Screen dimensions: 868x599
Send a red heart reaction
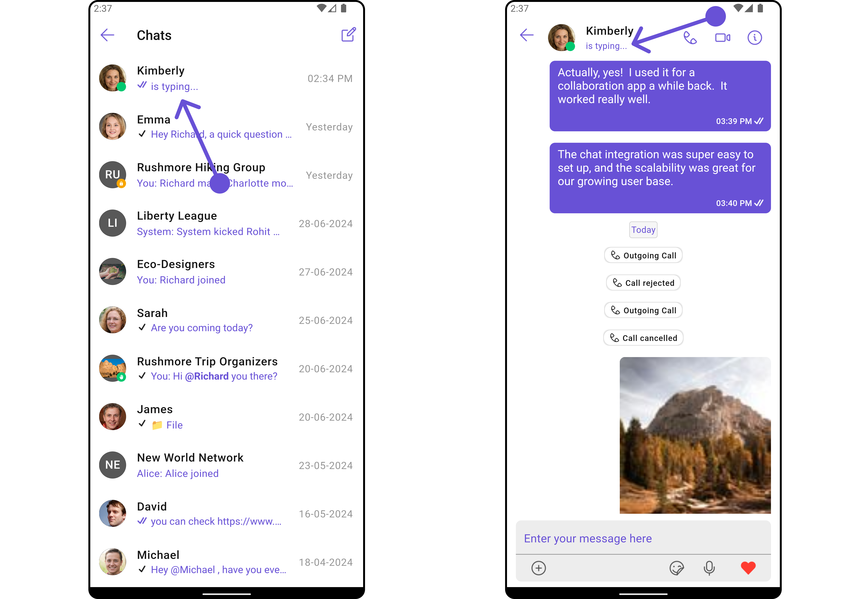748,568
